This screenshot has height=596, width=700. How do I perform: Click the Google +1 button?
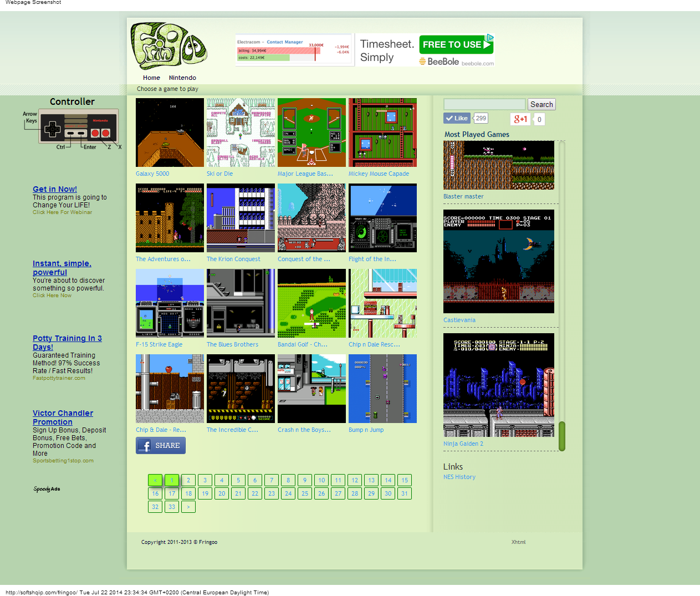(x=520, y=119)
